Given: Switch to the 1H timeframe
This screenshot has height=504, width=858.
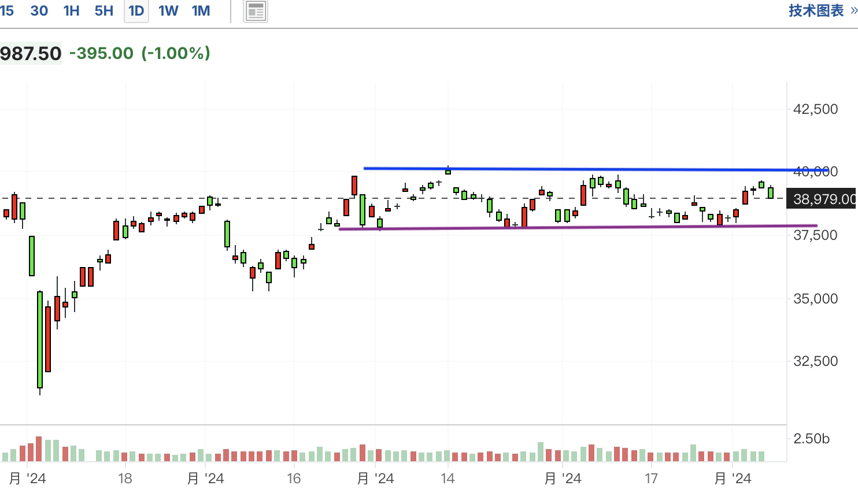Looking at the screenshot, I should (x=71, y=11).
